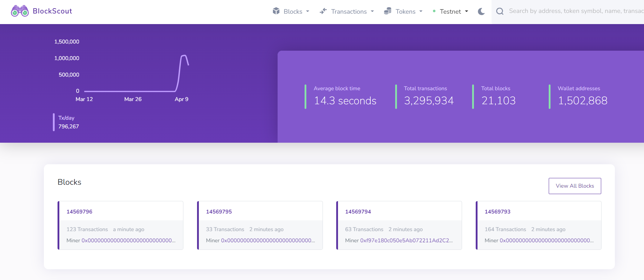Open block 14569794
This screenshot has height=280, width=644.
pos(358,212)
